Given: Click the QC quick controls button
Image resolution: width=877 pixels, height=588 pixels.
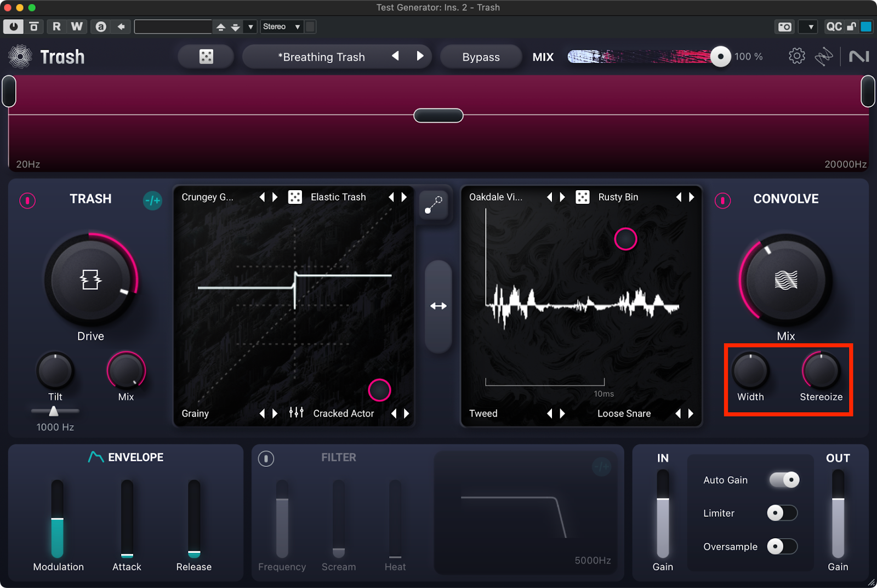Looking at the screenshot, I should [x=834, y=26].
